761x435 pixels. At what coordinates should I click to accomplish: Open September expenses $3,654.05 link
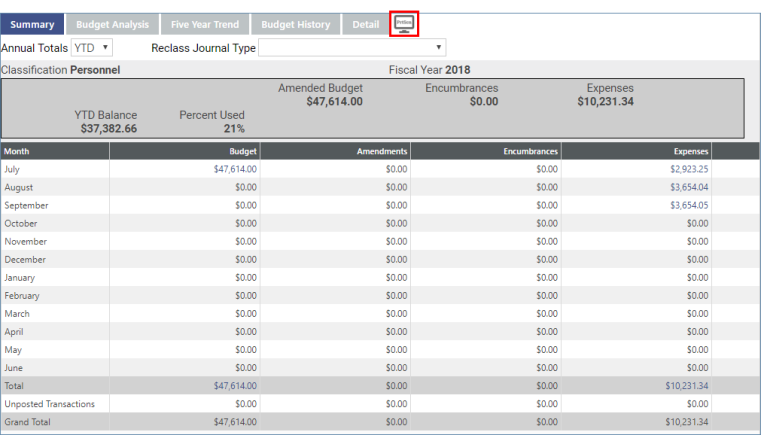[689, 205]
